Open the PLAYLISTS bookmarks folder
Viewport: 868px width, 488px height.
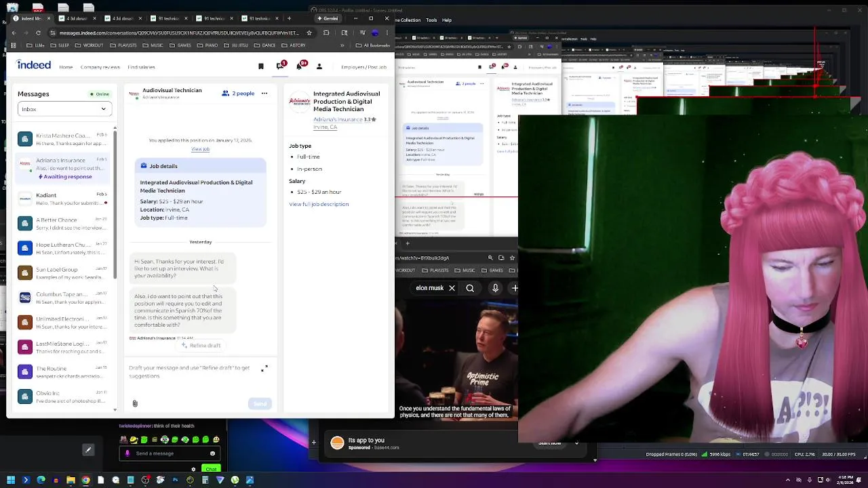tap(123, 45)
